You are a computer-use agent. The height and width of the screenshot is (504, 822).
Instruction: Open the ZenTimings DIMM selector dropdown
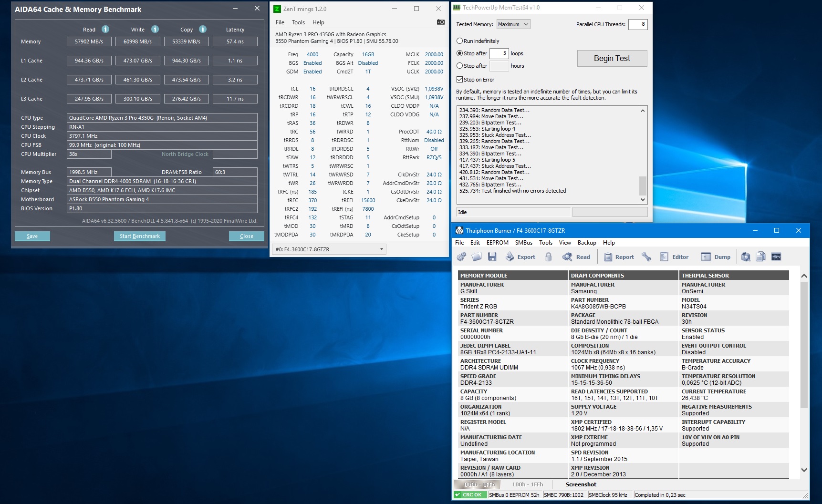tap(329, 249)
